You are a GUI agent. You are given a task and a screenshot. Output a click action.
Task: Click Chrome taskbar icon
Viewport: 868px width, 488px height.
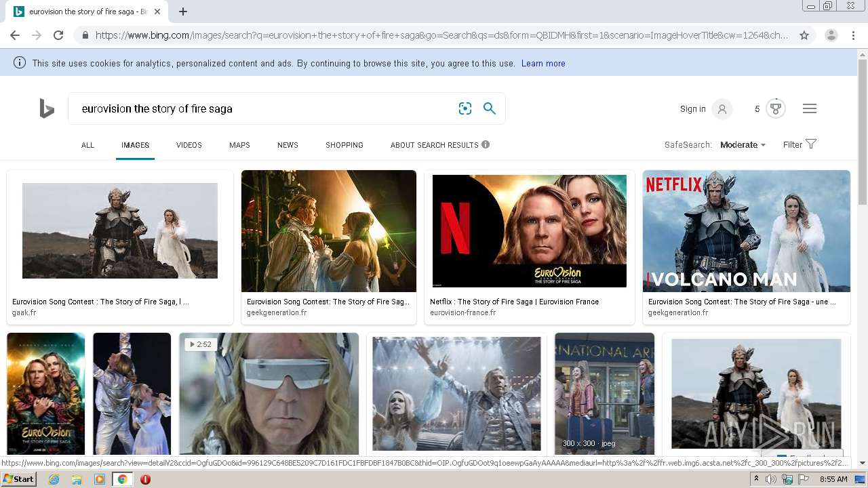coord(122,479)
